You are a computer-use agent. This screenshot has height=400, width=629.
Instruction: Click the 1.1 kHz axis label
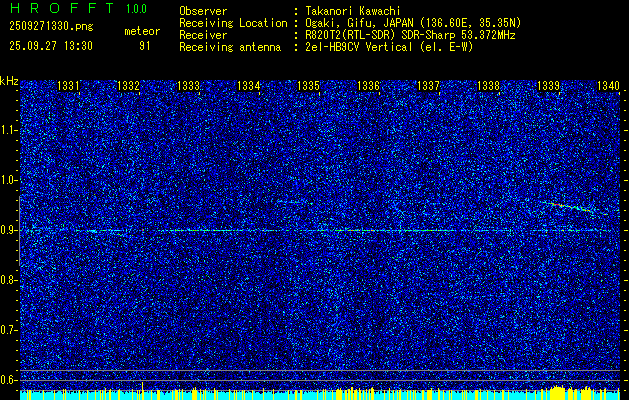click(8, 130)
